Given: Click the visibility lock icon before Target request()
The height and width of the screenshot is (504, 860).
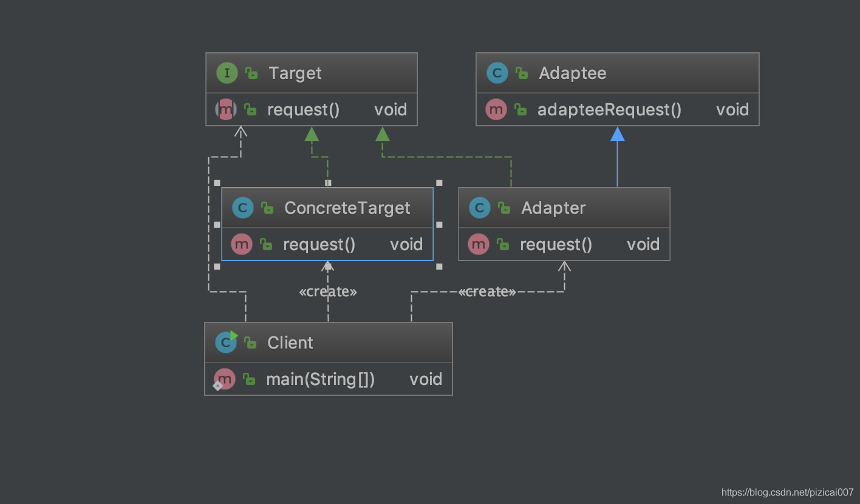Looking at the screenshot, I should pyautogui.click(x=250, y=110).
